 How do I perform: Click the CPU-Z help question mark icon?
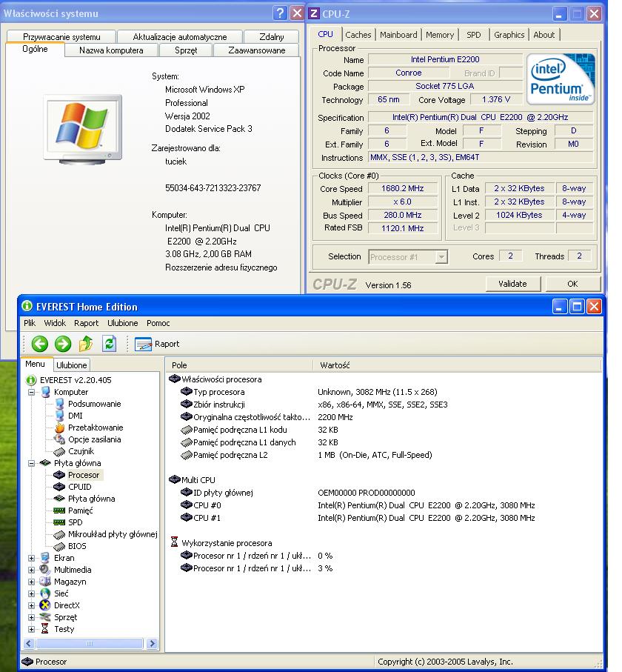click(279, 13)
